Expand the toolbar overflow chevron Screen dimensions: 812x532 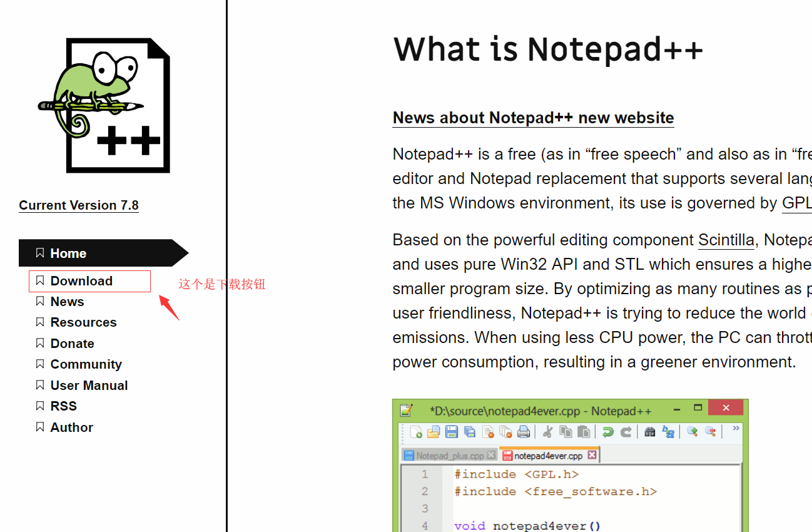coord(736,429)
